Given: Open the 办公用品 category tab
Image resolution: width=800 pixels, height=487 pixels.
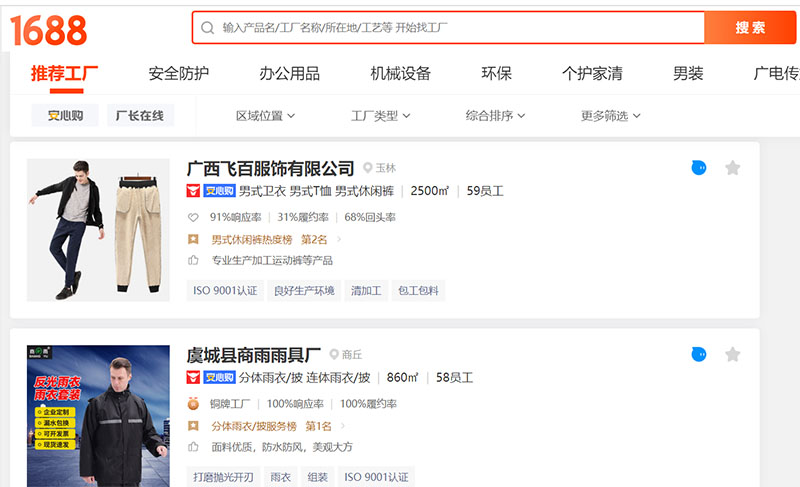Looking at the screenshot, I should coord(289,73).
